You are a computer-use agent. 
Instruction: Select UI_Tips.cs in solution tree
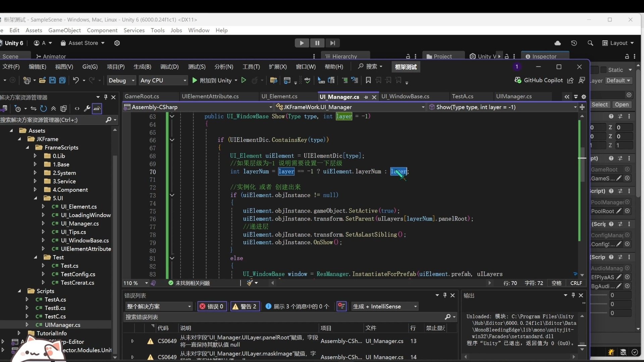point(73,232)
